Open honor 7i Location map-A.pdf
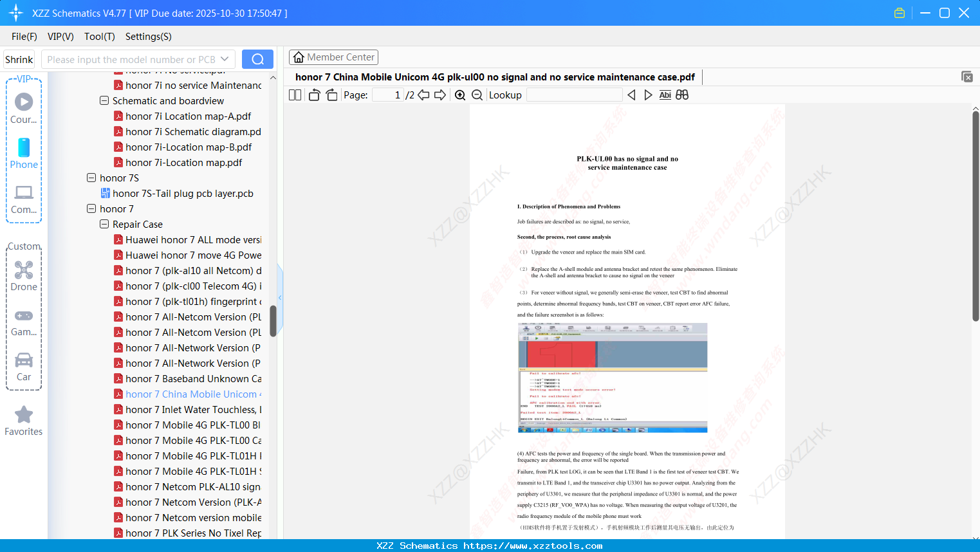The height and width of the screenshot is (552, 980). (188, 116)
